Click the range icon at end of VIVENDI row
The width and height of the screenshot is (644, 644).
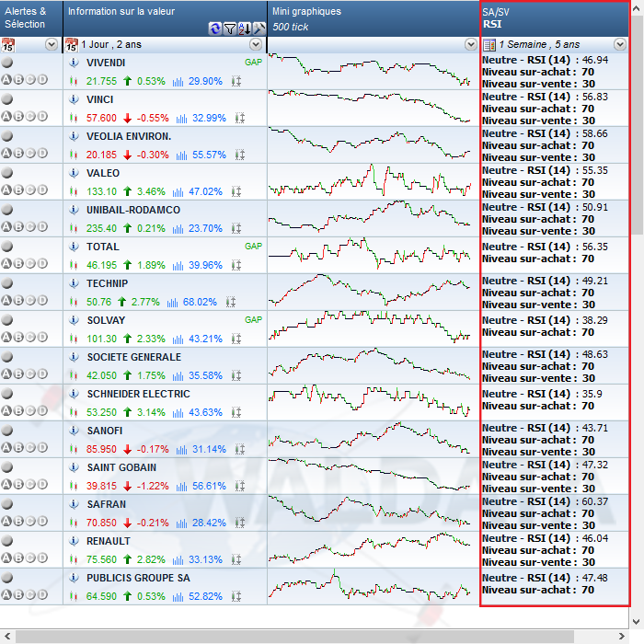pos(236,81)
